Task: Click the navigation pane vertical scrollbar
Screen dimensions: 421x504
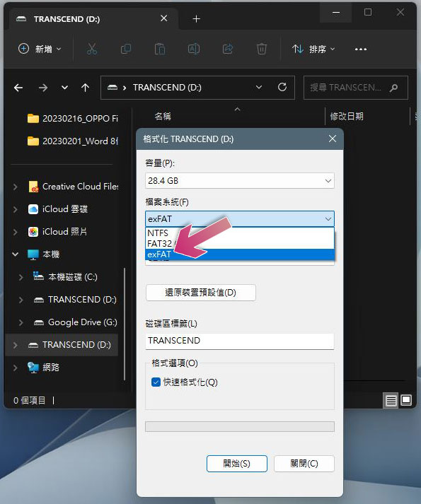Action: pyautogui.click(x=125, y=324)
